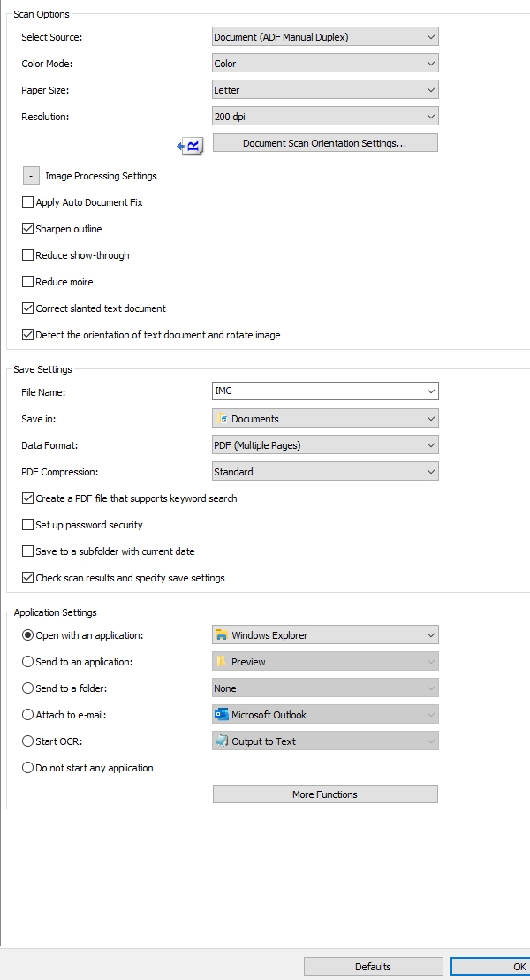Click the More Functions button
Image resolution: width=530 pixels, height=980 pixels.
pyautogui.click(x=325, y=794)
